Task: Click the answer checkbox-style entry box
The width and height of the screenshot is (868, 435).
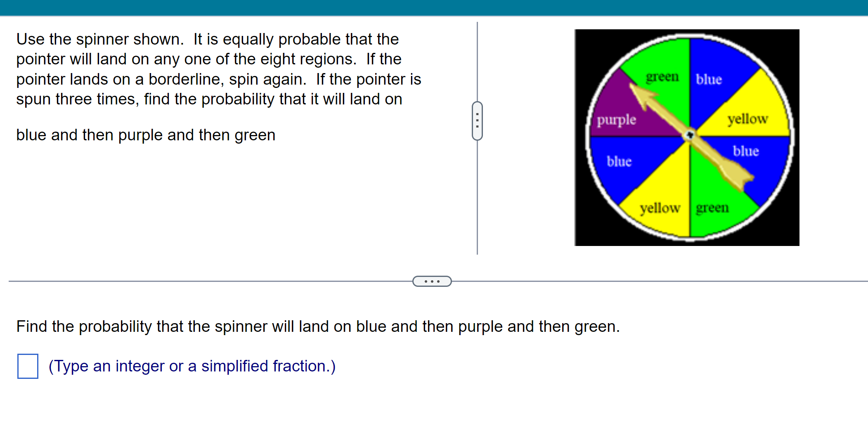Action: (27, 366)
